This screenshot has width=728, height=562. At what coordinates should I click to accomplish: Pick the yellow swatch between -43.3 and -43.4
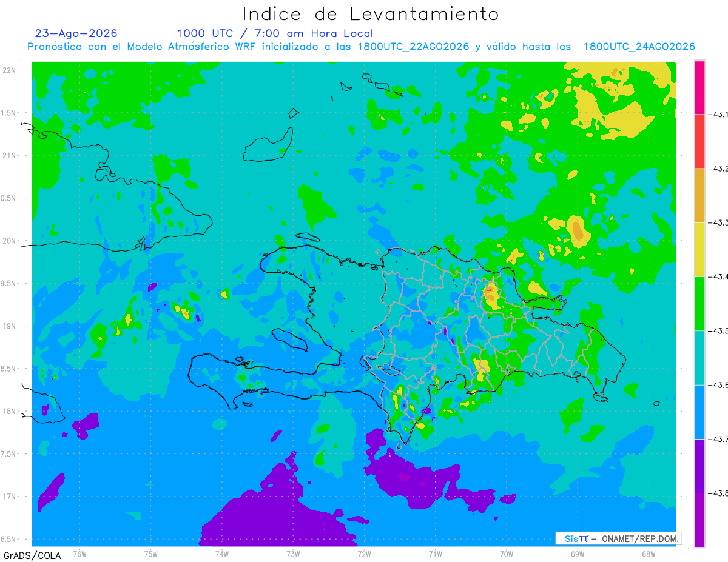[699, 249]
